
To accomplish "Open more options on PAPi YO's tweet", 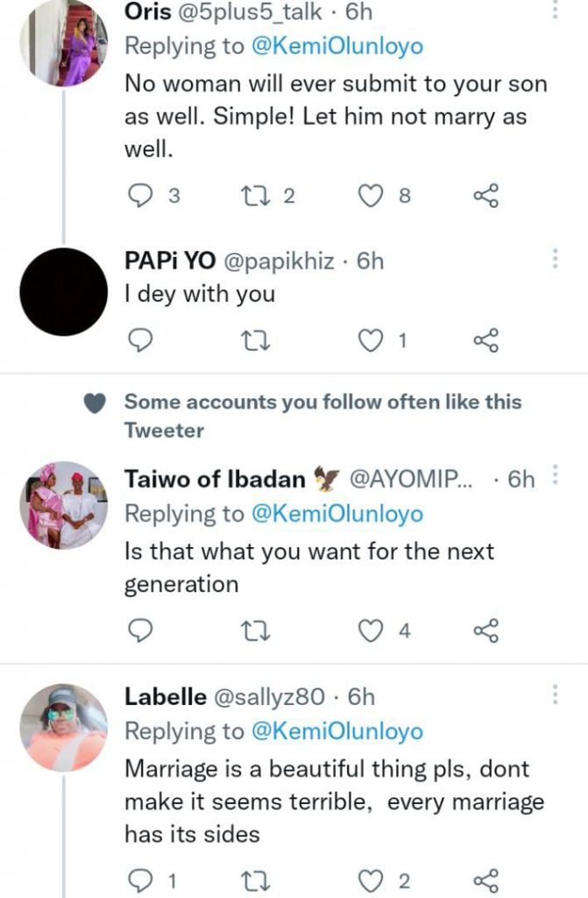I will 555,259.
